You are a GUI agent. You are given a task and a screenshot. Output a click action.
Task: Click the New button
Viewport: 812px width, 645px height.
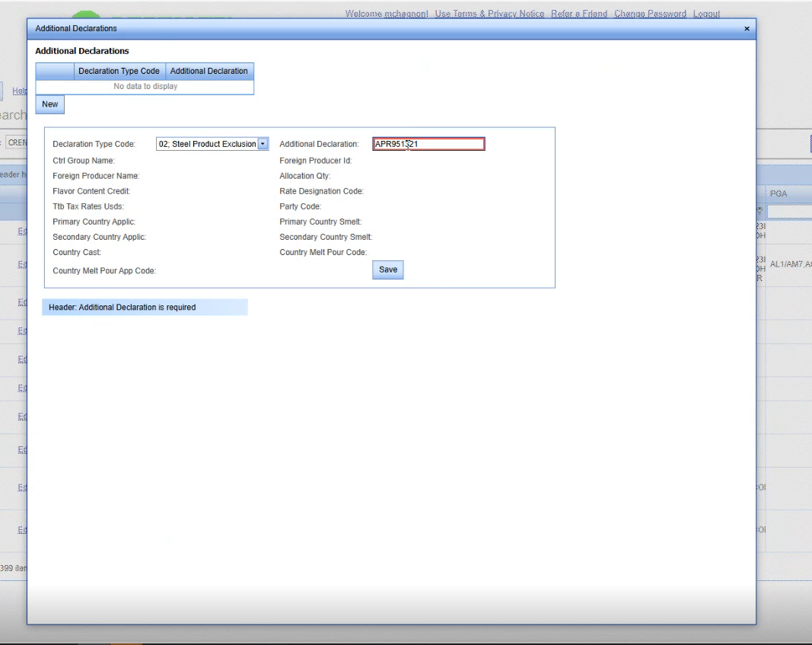[x=49, y=104]
